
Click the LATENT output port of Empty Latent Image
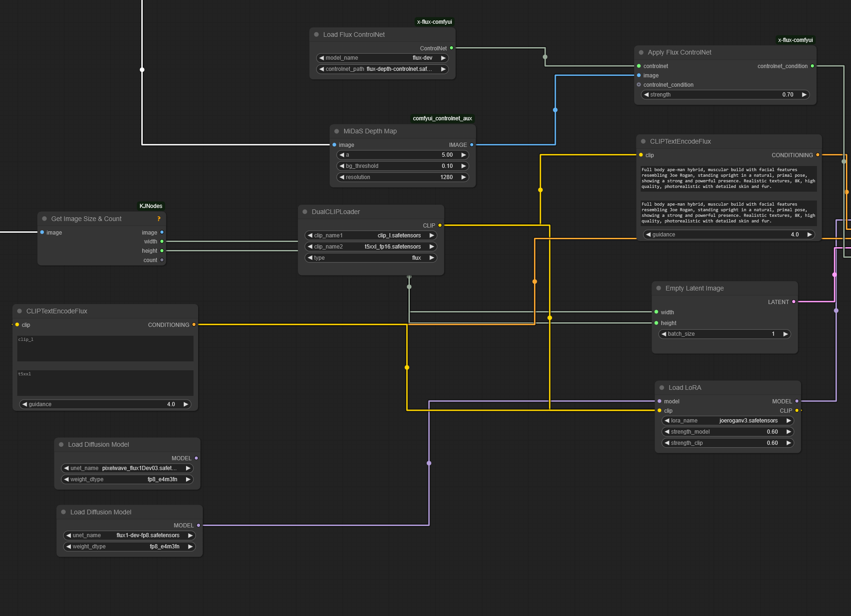pos(794,302)
